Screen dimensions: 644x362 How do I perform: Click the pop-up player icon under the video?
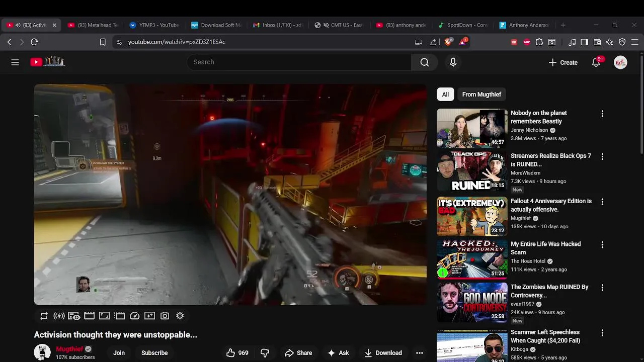(119, 316)
